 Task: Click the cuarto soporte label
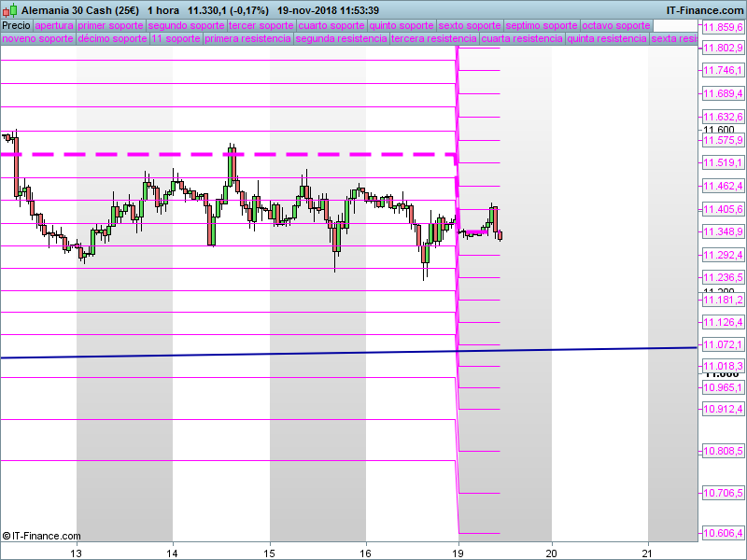click(x=331, y=25)
